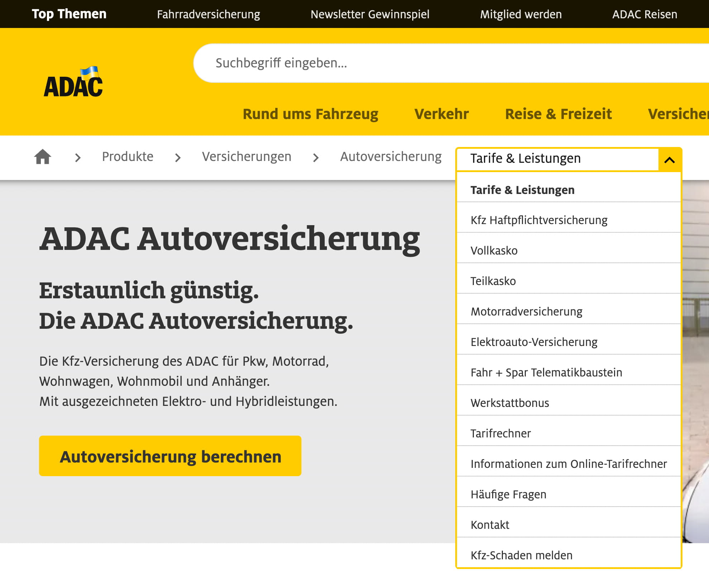Click the Top Themen label
The width and height of the screenshot is (709, 588).
[69, 14]
